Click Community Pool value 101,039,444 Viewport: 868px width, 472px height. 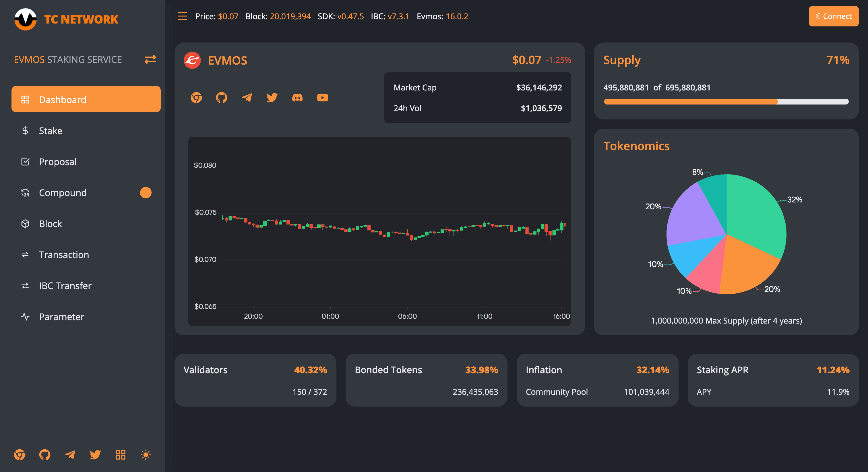pos(646,392)
